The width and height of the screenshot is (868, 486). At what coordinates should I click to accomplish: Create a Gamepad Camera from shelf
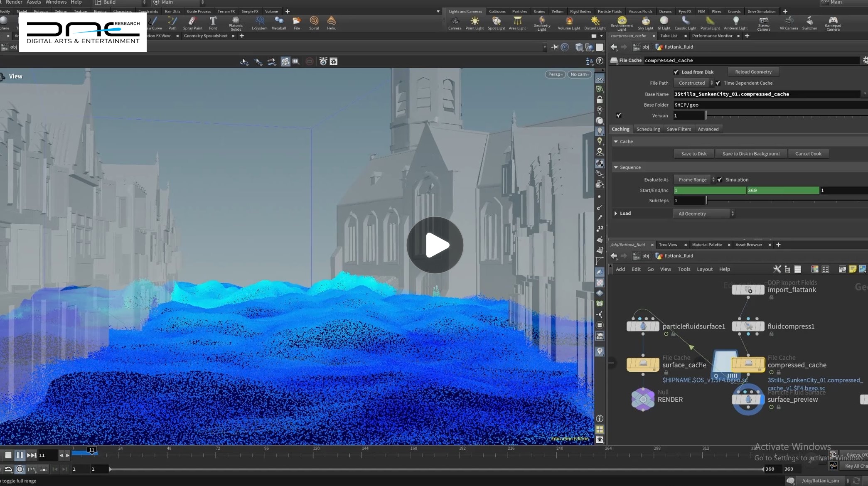click(x=833, y=24)
